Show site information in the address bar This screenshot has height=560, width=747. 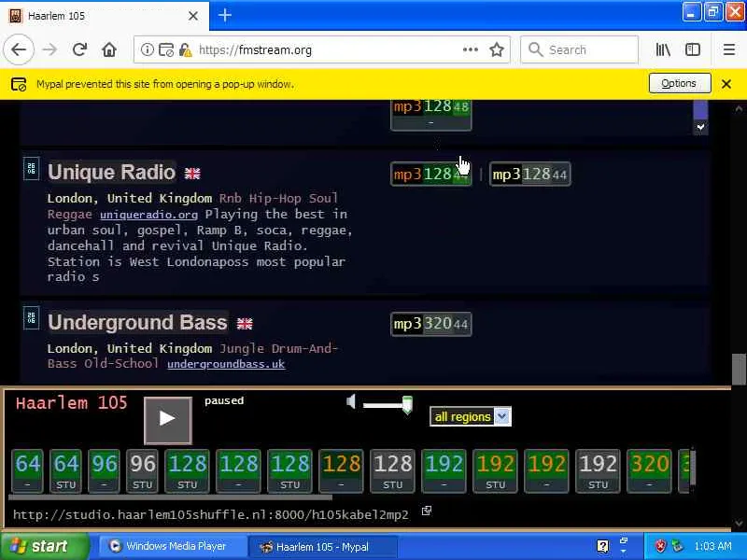tap(148, 49)
